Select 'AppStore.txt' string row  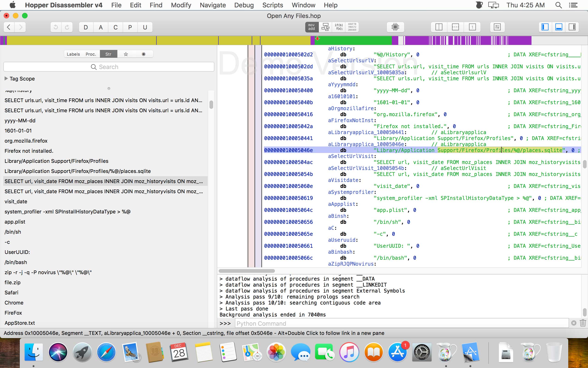coord(105,323)
